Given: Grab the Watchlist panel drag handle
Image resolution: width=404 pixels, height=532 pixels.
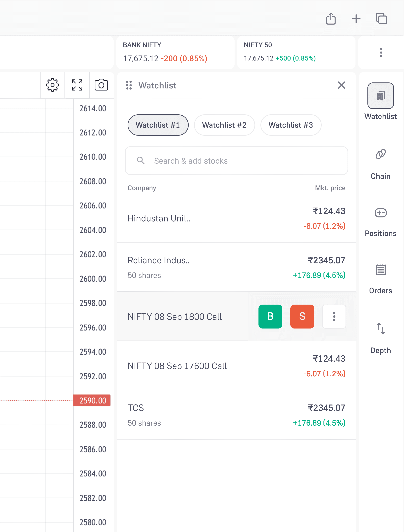Looking at the screenshot, I should [x=129, y=85].
